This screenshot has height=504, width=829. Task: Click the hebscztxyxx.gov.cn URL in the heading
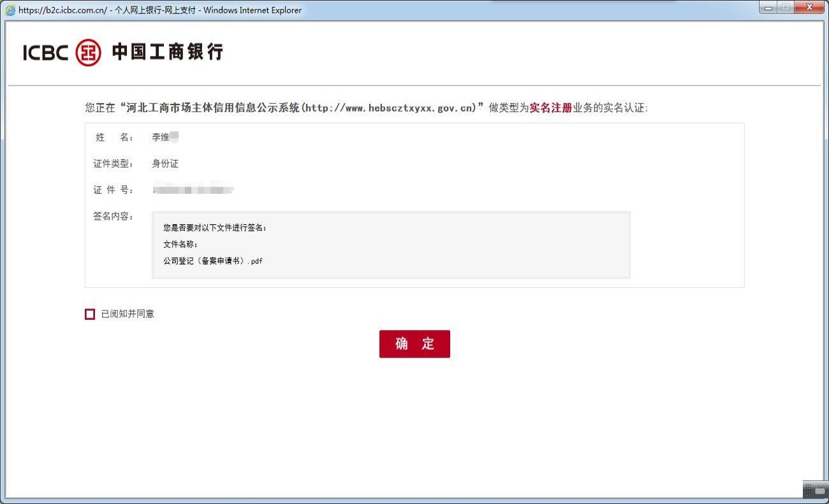pyautogui.click(x=390, y=108)
